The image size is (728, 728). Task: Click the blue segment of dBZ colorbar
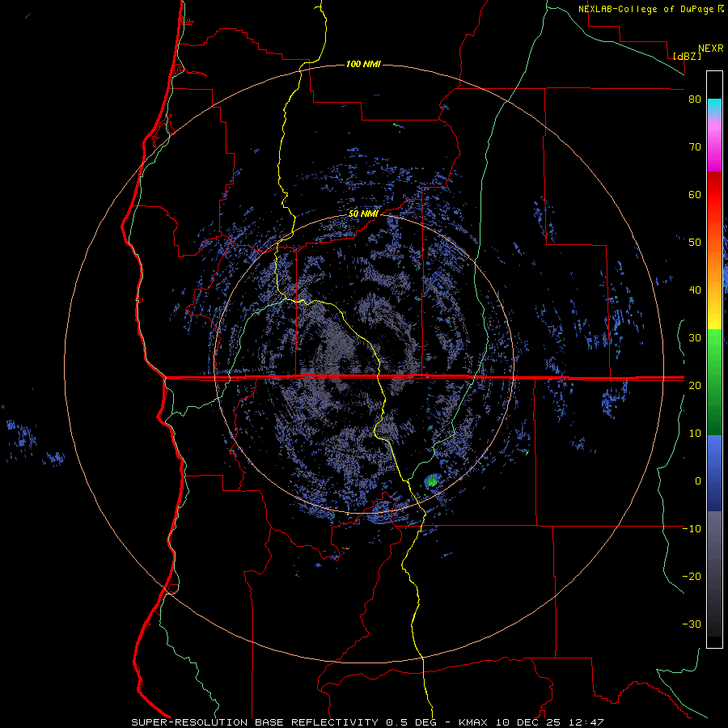click(x=714, y=473)
